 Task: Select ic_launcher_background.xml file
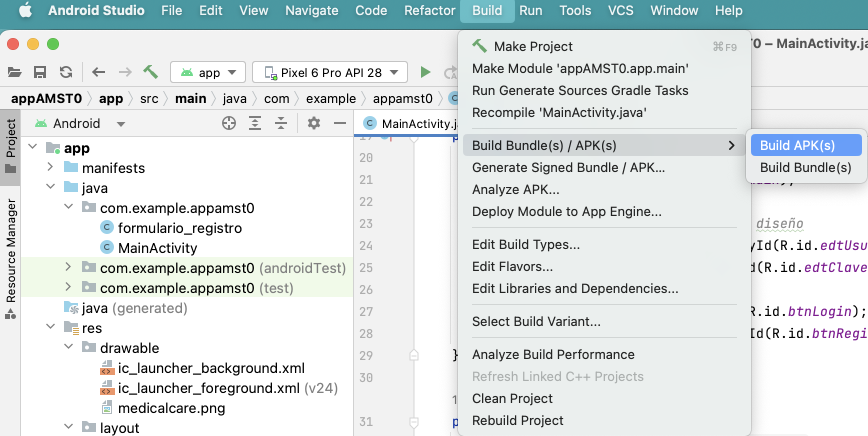pos(211,368)
